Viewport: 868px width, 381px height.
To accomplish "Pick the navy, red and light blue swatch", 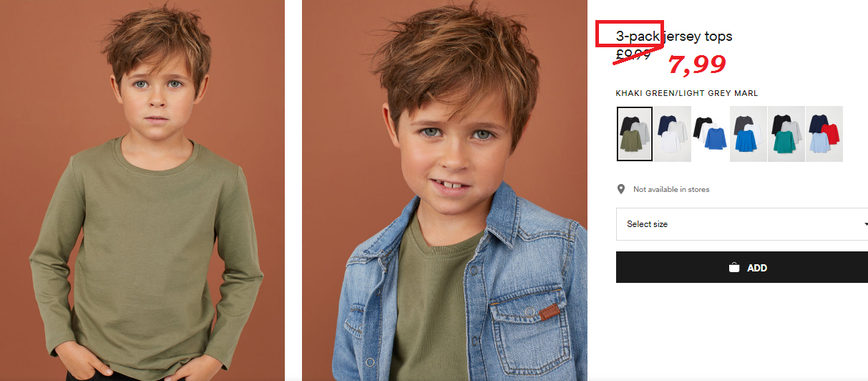I will [x=824, y=134].
